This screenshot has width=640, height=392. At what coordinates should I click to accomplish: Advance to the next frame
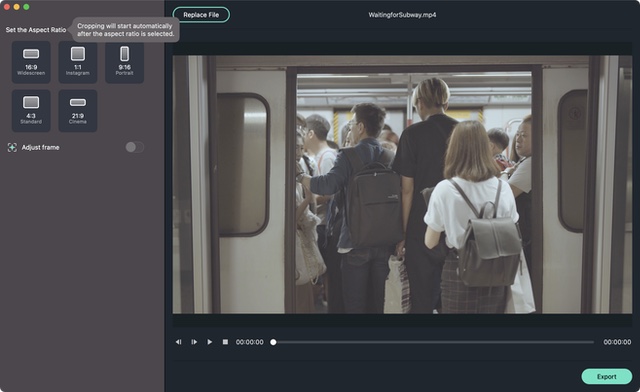194,342
